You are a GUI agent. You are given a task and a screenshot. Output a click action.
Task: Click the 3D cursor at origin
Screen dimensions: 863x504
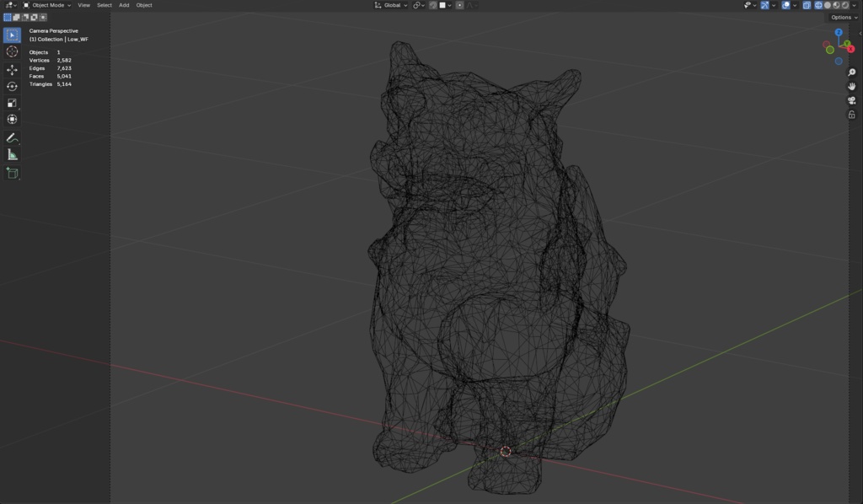coord(506,452)
